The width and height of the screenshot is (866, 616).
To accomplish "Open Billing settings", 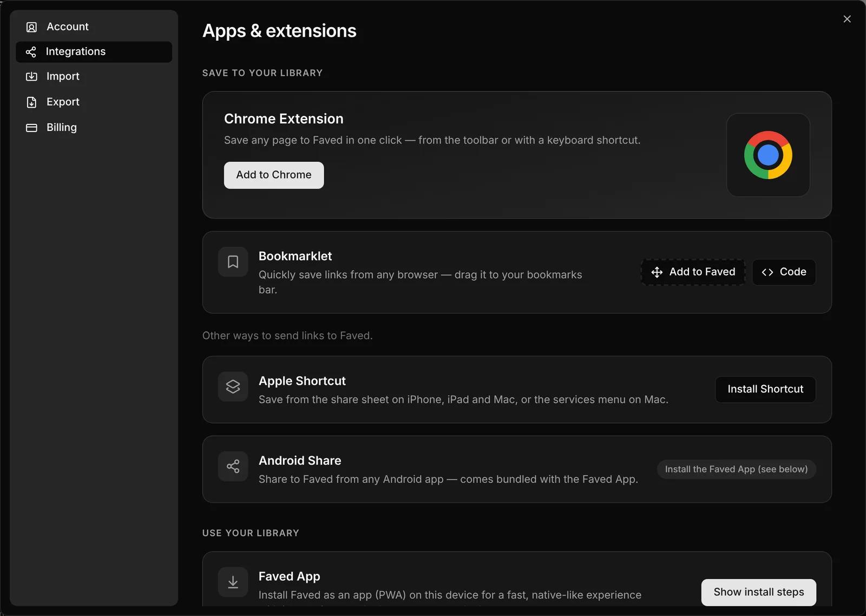I will coord(94,128).
